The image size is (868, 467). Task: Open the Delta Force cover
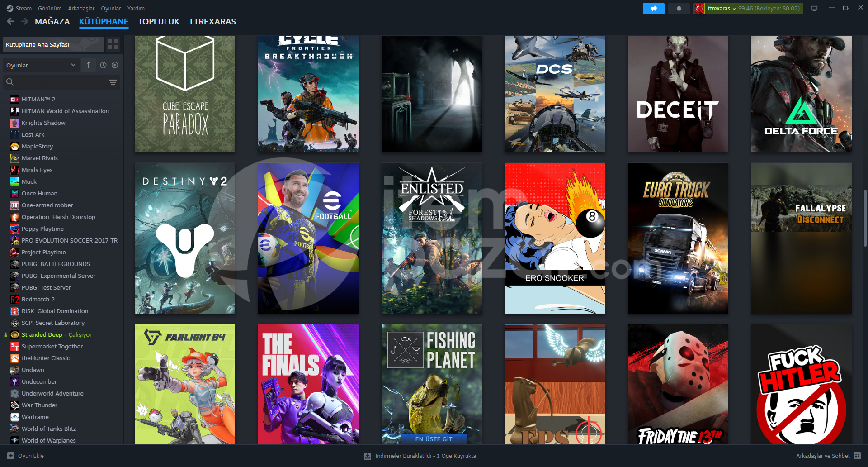coord(802,94)
